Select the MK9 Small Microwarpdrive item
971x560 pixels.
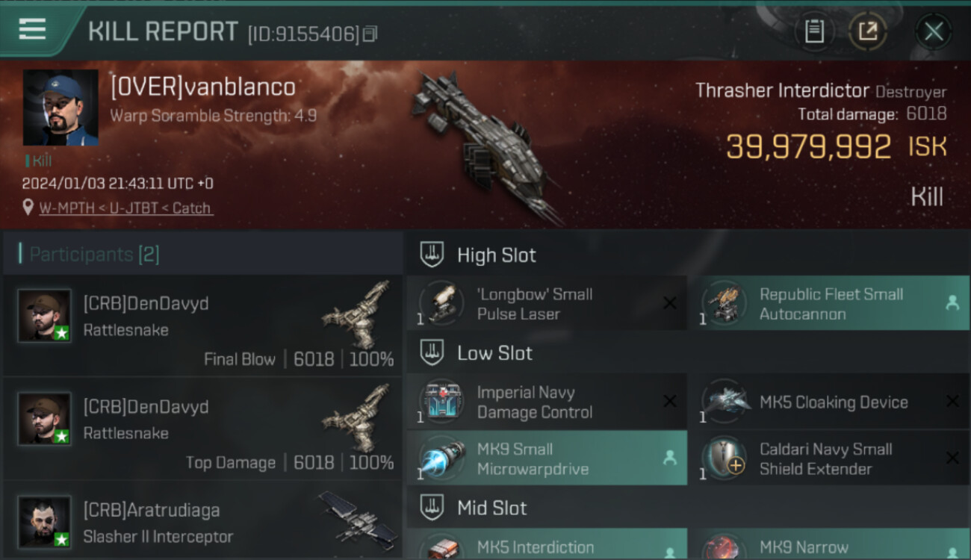tap(547, 458)
